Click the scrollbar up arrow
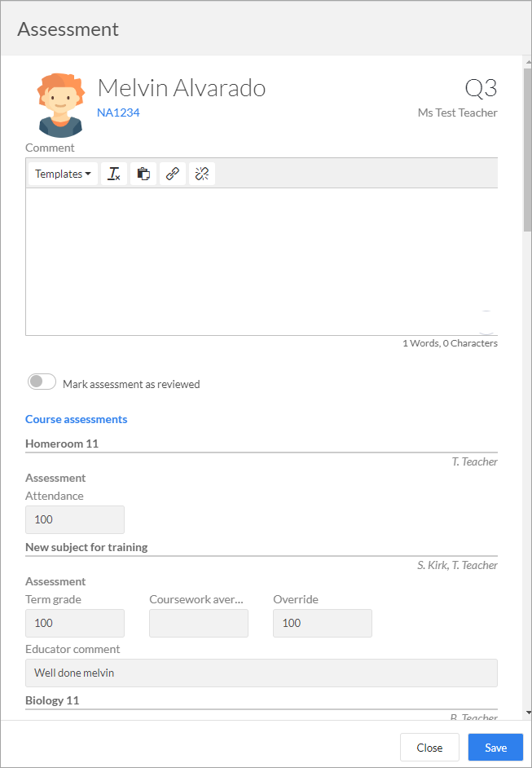This screenshot has width=532, height=768. tap(528, 62)
